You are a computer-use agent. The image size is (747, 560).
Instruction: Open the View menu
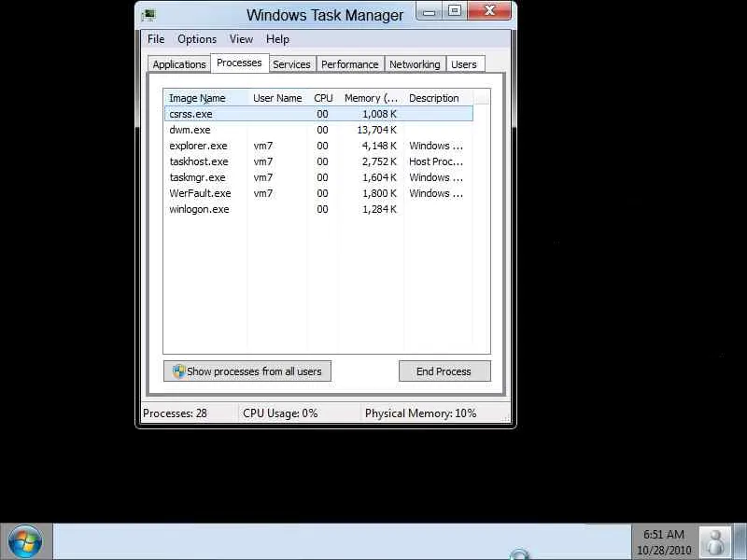(x=241, y=39)
